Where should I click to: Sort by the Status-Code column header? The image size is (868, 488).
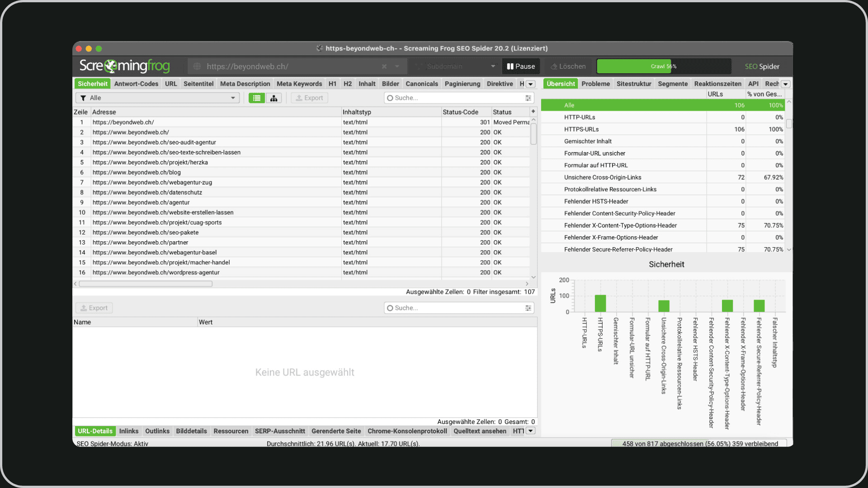pos(466,112)
